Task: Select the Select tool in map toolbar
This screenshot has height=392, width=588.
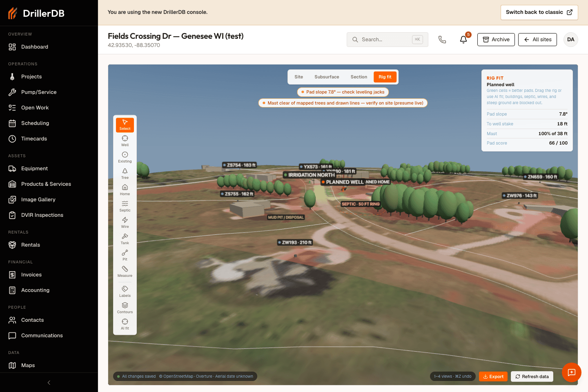Action: [125, 125]
